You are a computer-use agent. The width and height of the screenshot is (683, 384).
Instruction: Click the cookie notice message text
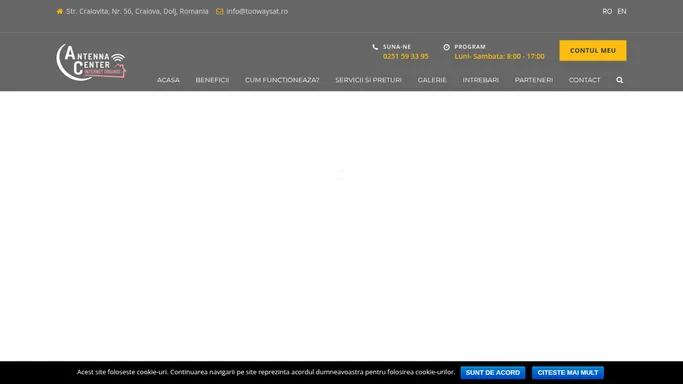point(266,372)
